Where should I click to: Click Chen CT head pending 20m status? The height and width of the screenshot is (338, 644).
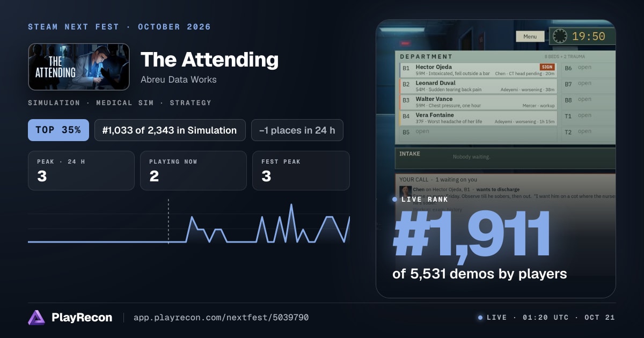coord(524,74)
